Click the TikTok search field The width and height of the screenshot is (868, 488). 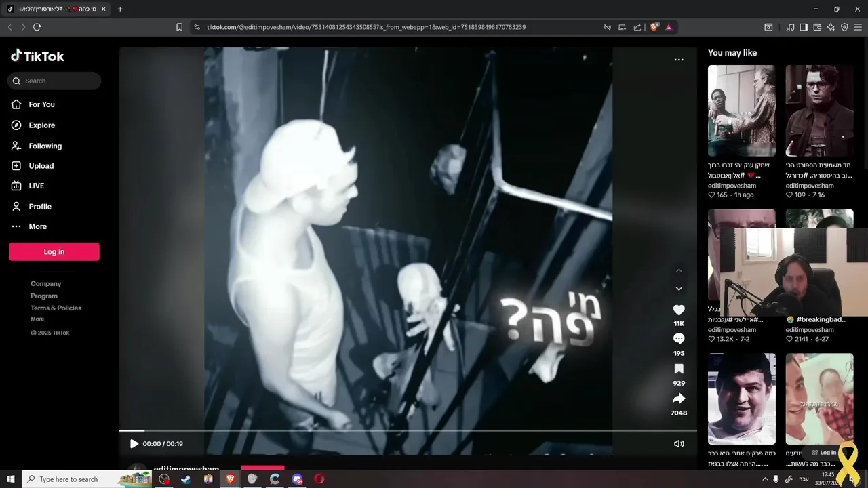tap(54, 81)
